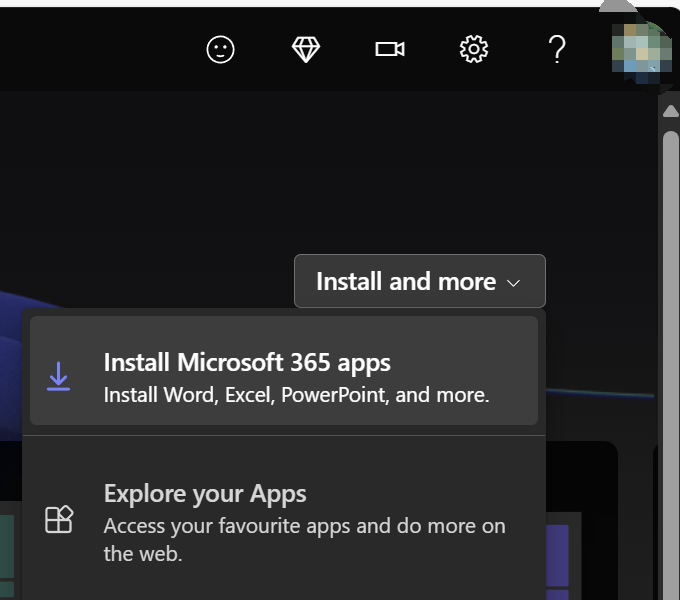This screenshot has width=680, height=600.
Task: Click the vertical scrollbar thumb
Action: [x=671, y=364]
